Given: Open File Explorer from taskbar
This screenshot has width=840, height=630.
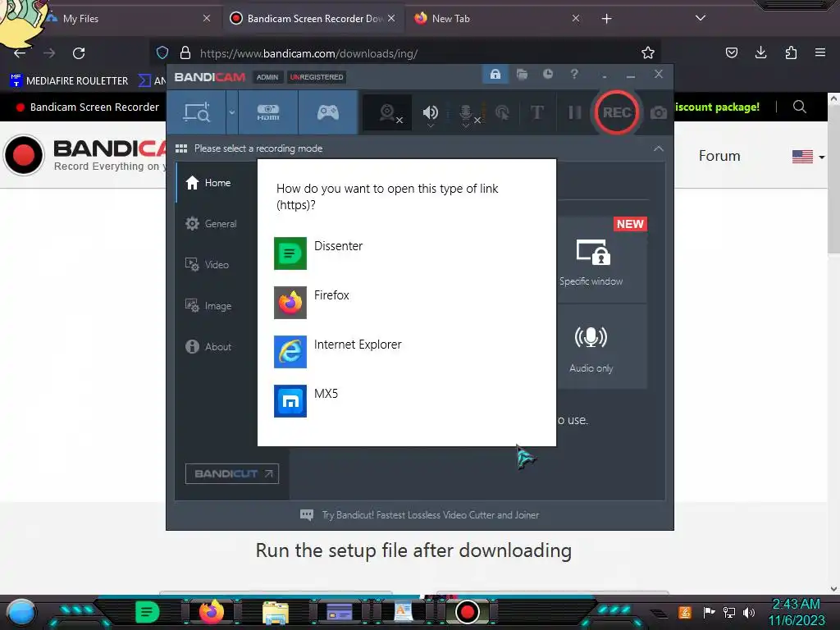Looking at the screenshot, I should coord(276,612).
